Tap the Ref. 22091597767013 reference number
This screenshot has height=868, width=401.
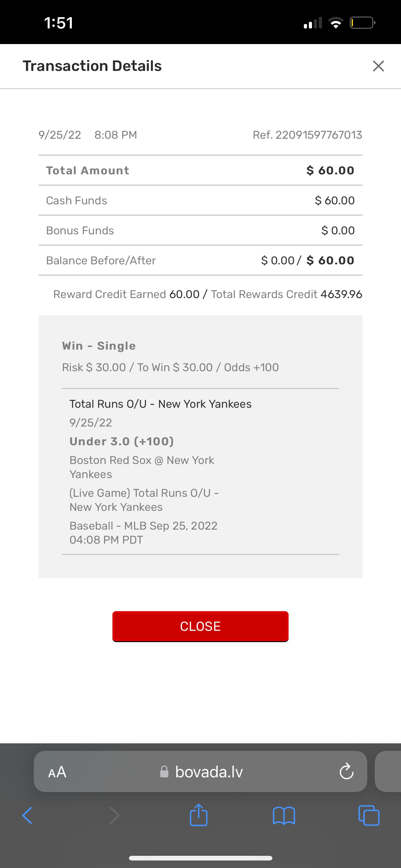[x=307, y=135]
